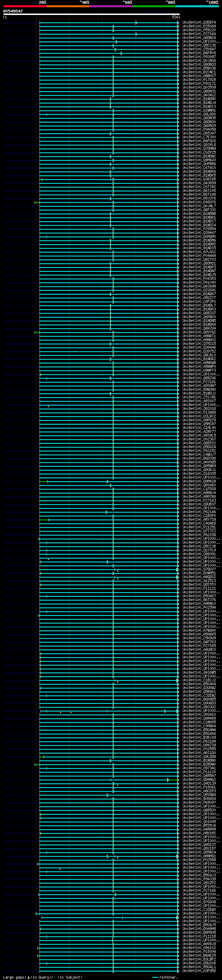Select hit label UniRef100_P27163
The width and height of the screenshot is (222, 980).
pyautogui.click(x=199, y=501)
